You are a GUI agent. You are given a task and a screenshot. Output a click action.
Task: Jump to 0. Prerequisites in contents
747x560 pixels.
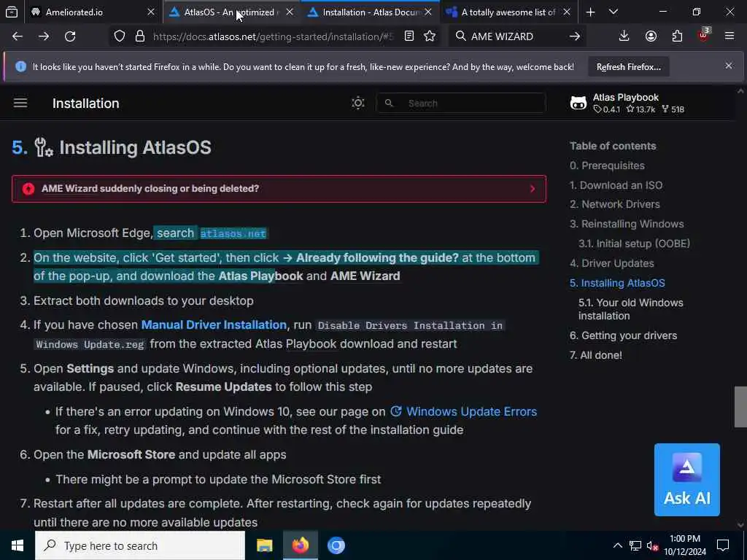click(607, 166)
